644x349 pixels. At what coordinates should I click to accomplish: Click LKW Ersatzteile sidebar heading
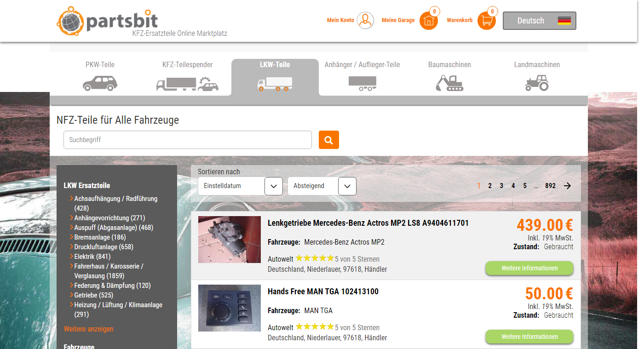(x=87, y=186)
